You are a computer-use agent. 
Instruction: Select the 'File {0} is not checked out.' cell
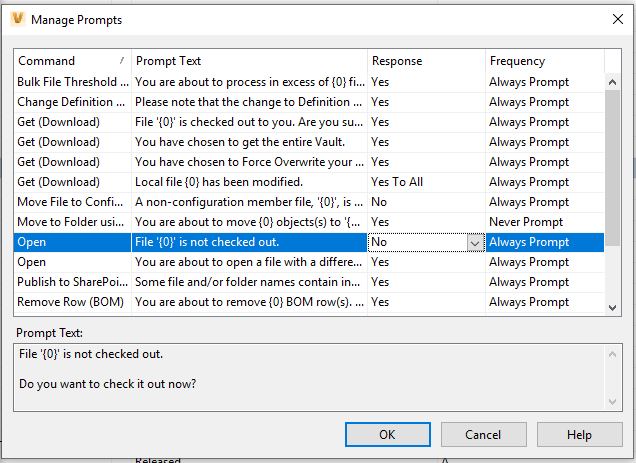point(249,242)
